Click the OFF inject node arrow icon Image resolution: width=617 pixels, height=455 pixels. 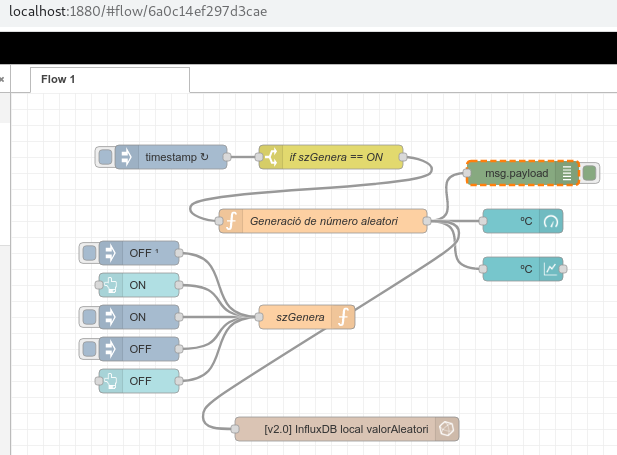tap(111, 349)
